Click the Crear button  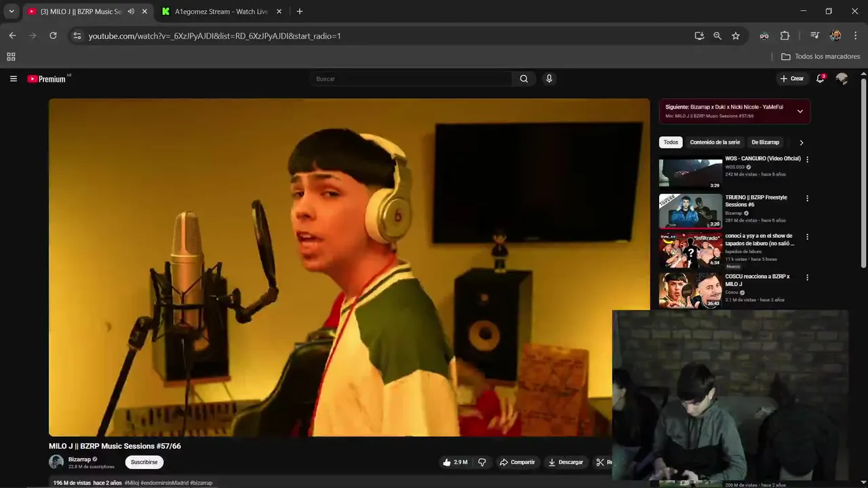[791, 79]
